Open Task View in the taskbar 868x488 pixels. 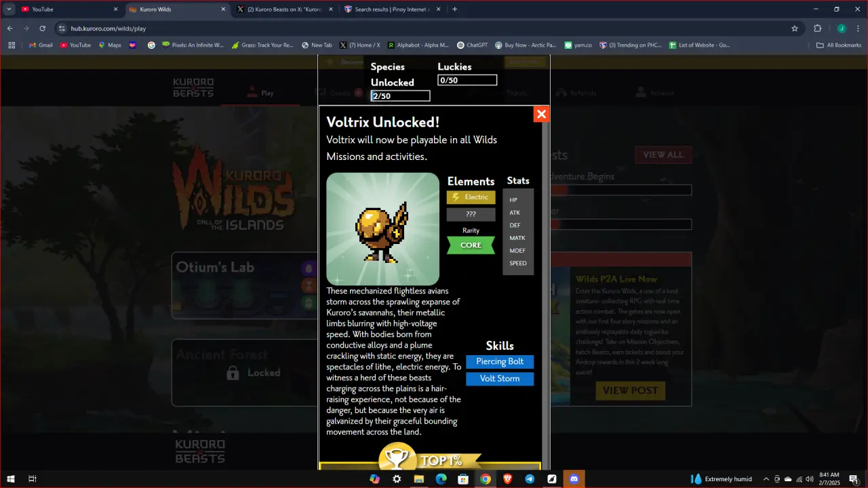coord(32,479)
